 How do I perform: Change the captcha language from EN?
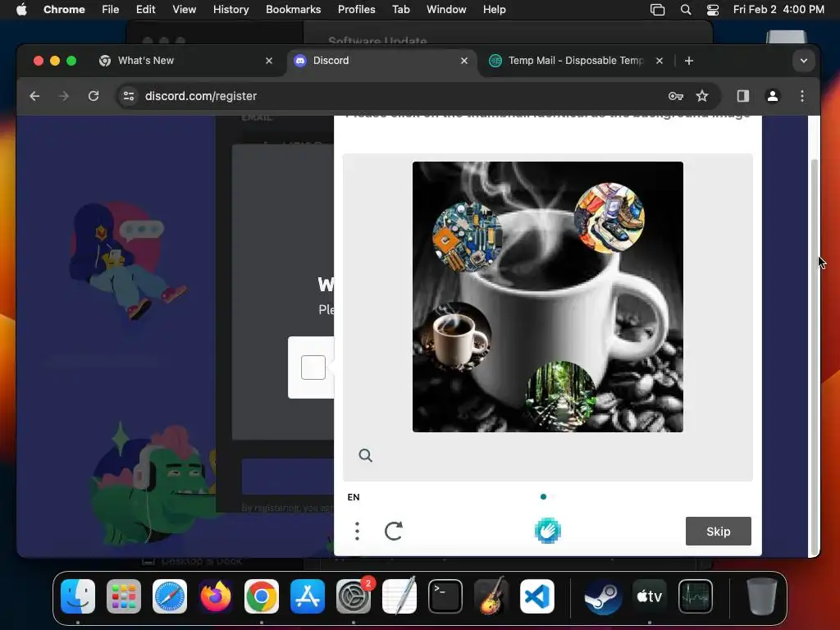[354, 497]
